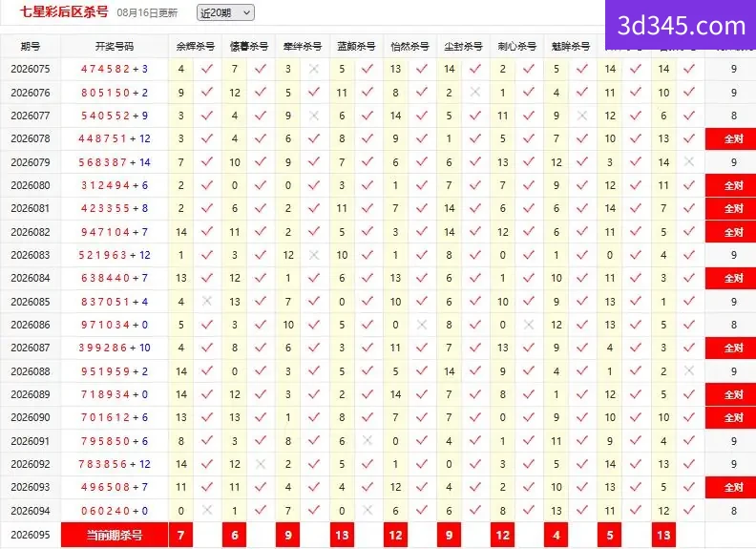Click red prediction box 7 under 余辉杀号

point(180,535)
